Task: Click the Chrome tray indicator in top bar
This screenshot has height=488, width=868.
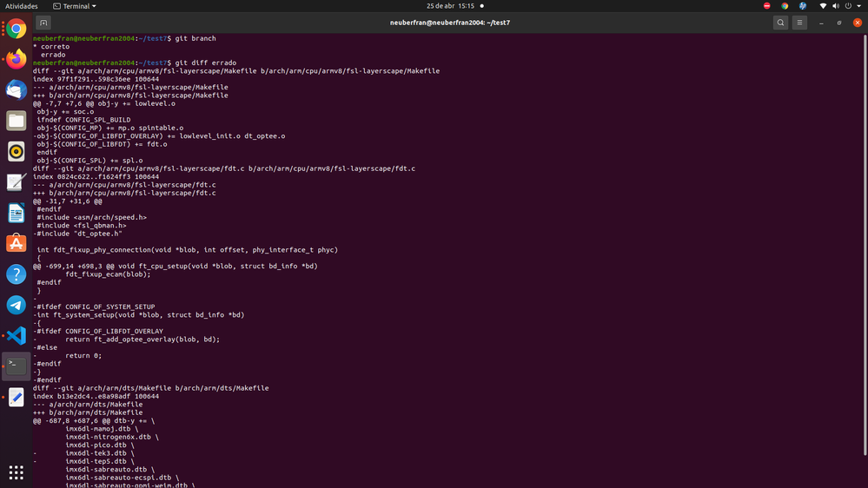Action: [785, 6]
